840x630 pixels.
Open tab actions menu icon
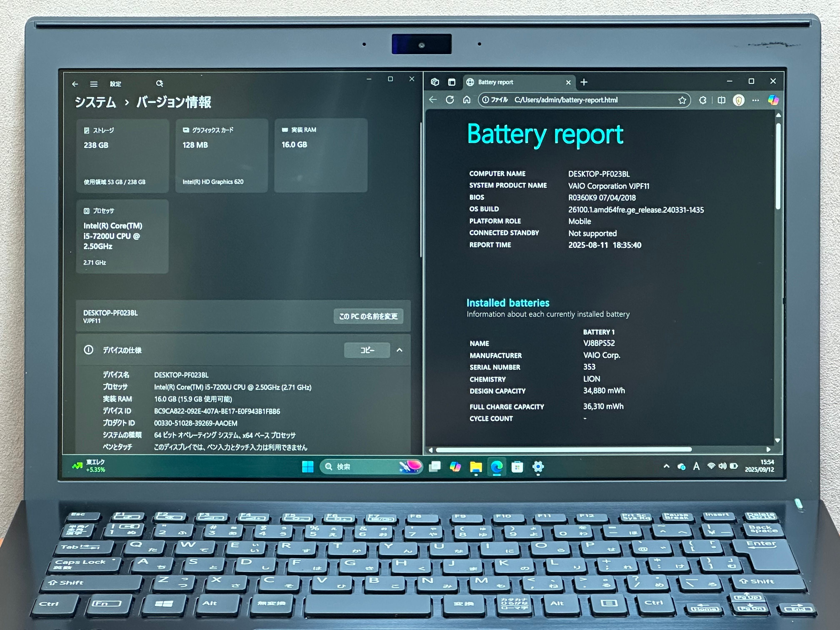point(451,82)
